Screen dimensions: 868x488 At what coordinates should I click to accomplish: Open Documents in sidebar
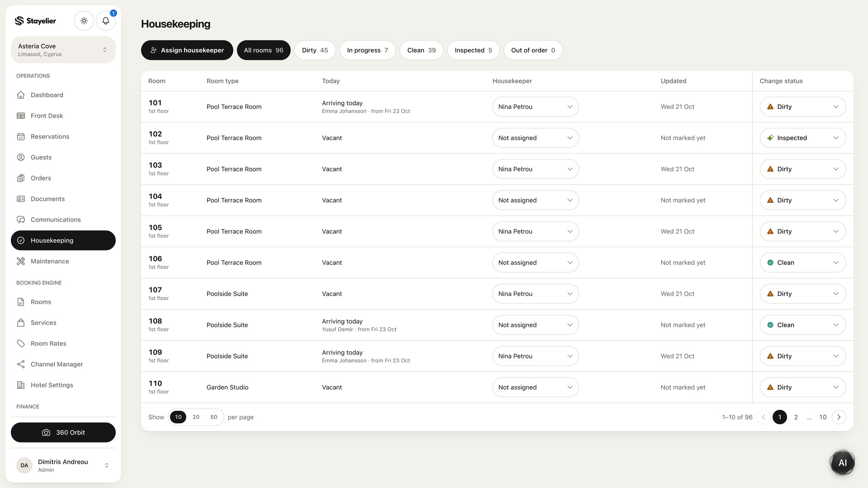(x=63, y=199)
